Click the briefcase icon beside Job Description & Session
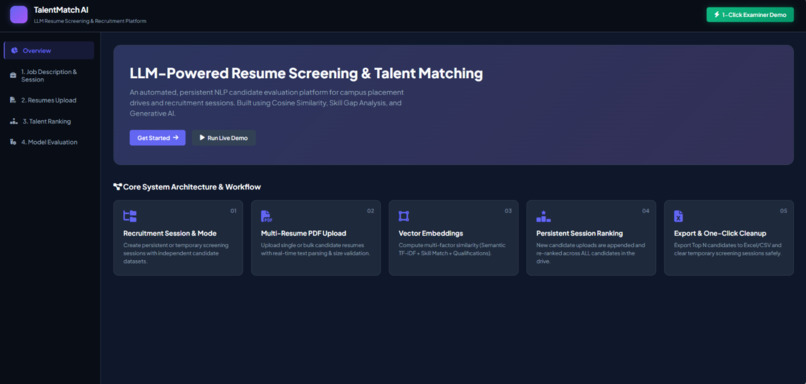Image resolution: width=806 pixels, height=384 pixels. click(13, 76)
